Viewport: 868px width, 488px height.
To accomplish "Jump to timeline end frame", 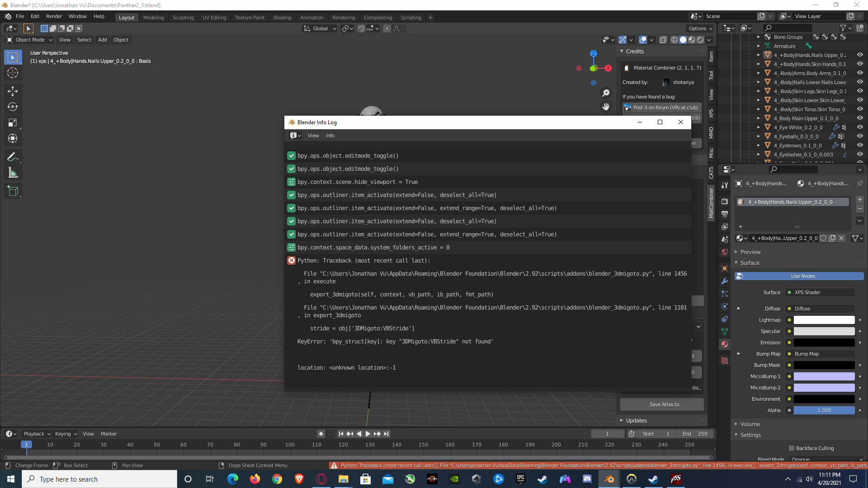I will tap(386, 434).
